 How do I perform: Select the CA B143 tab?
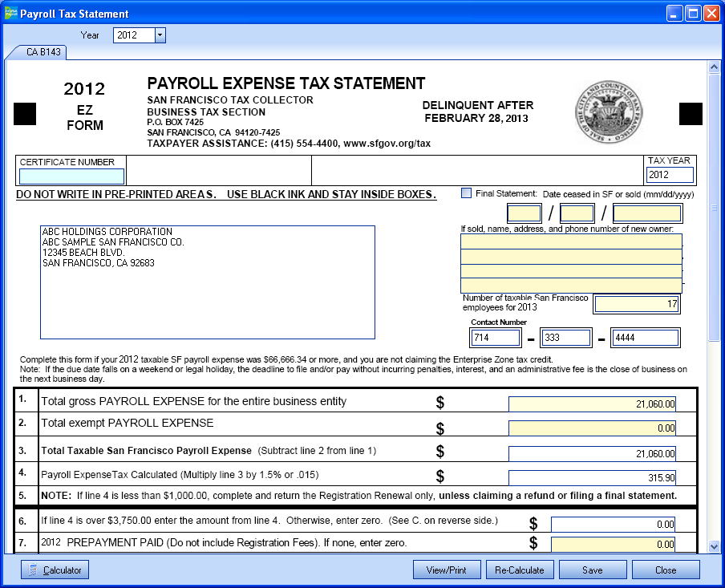[x=37, y=52]
